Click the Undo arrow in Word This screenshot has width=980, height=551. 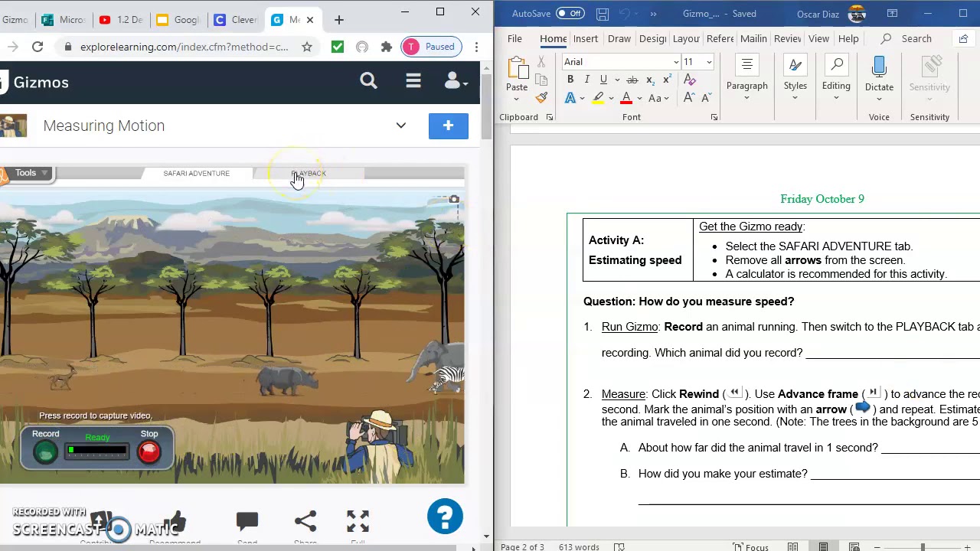click(x=625, y=14)
